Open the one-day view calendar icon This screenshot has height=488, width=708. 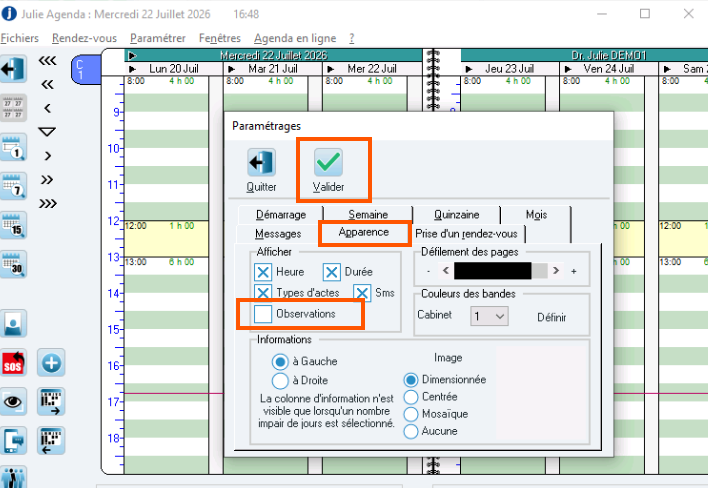(x=13, y=147)
